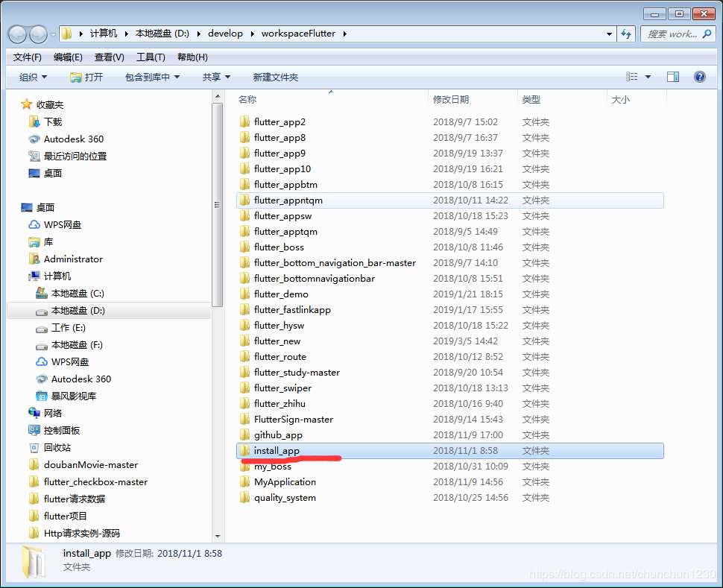
Task: Open 回收站 recycle bin
Action: (49, 447)
